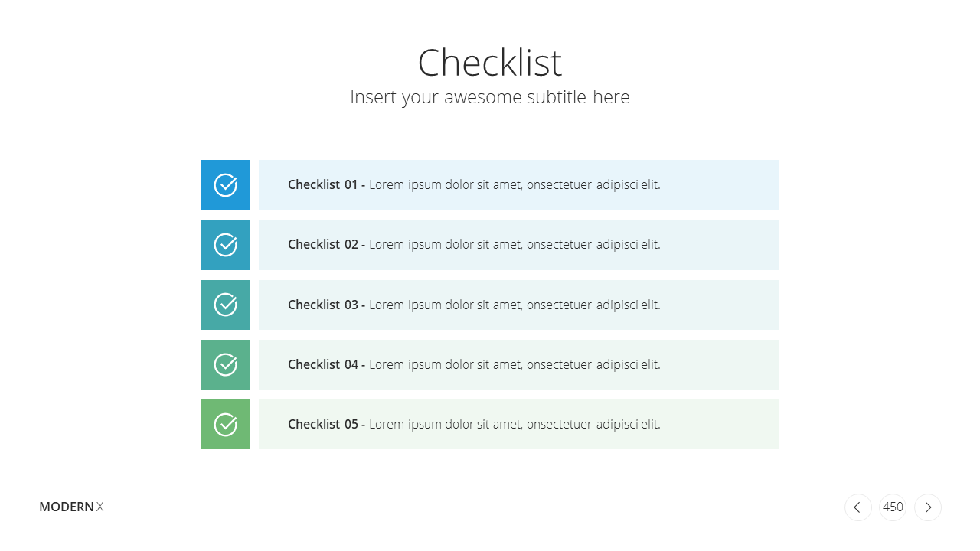Select the Checklist 04 text bar
Viewport: 980px width, 551px height.
tap(519, 364)
